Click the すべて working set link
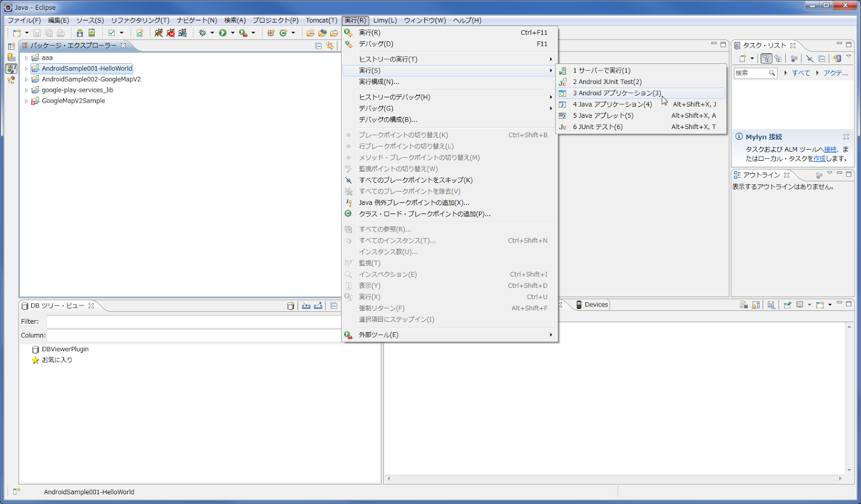This screenshot has width=861, height=504. tap(801, 73)
